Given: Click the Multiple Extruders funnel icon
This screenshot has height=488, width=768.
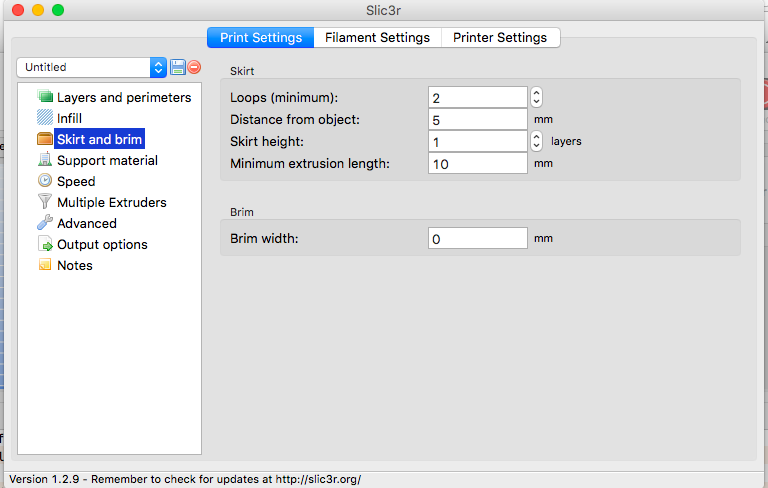Looking at the screenshot, I should [x=45, y=201].
